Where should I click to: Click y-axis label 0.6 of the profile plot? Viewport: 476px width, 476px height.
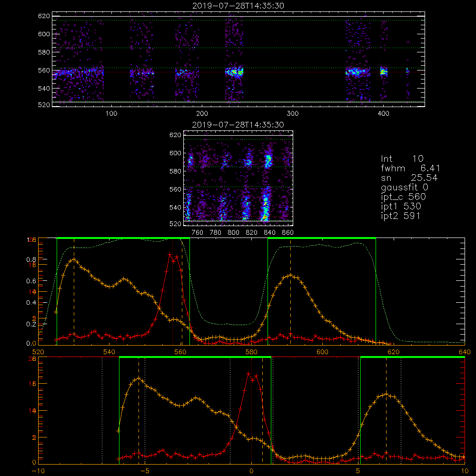click(x=31, y=281)
